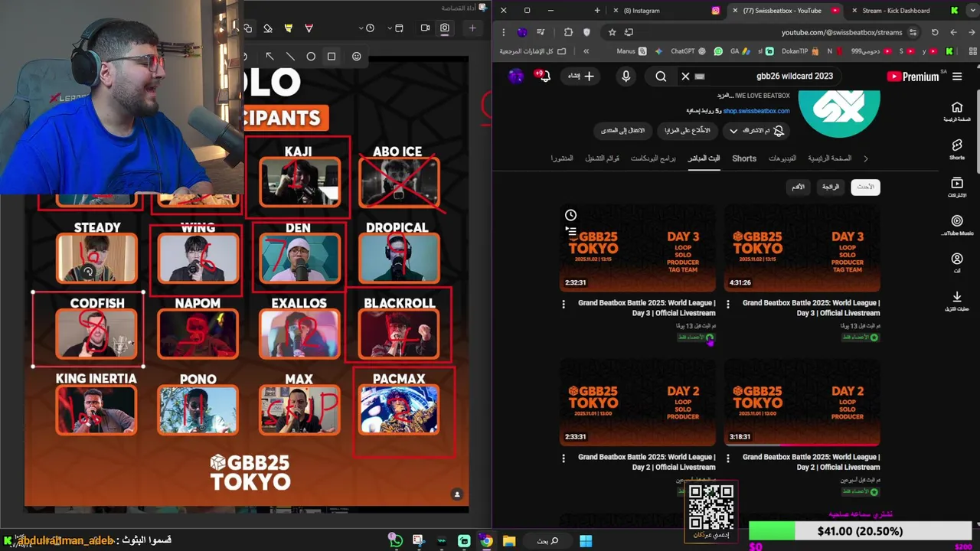
Task: Open the browser three-dot menu
Action: (x=503, y=32)
